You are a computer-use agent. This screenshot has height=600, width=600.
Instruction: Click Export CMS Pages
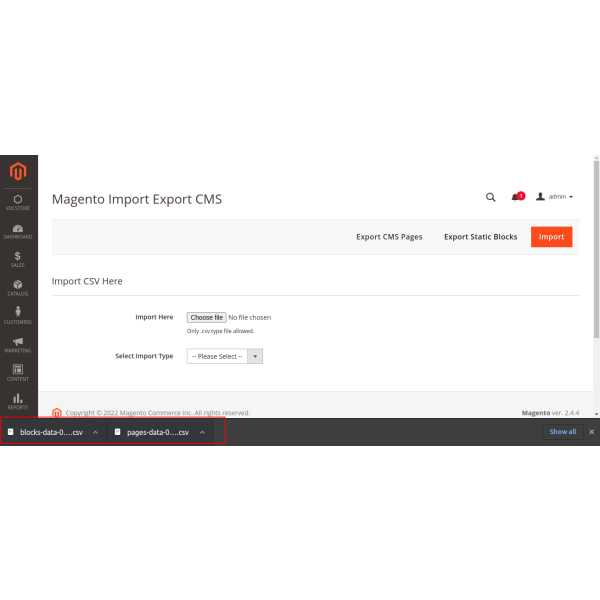[389, 237]
